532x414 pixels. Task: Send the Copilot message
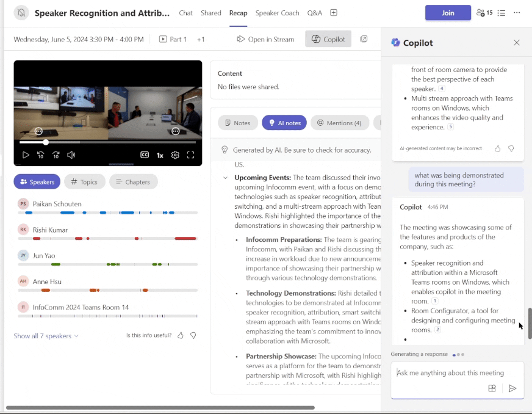tap(512, 388)
